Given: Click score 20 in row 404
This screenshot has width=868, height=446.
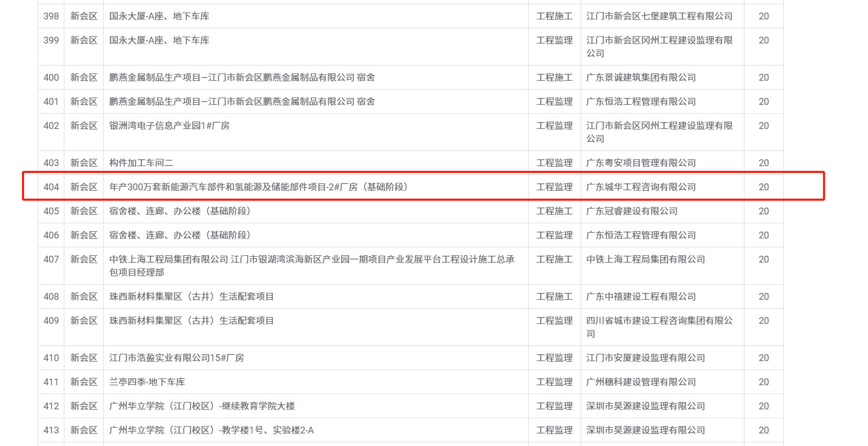Looking at the screenshot, I should pos(764,187).
